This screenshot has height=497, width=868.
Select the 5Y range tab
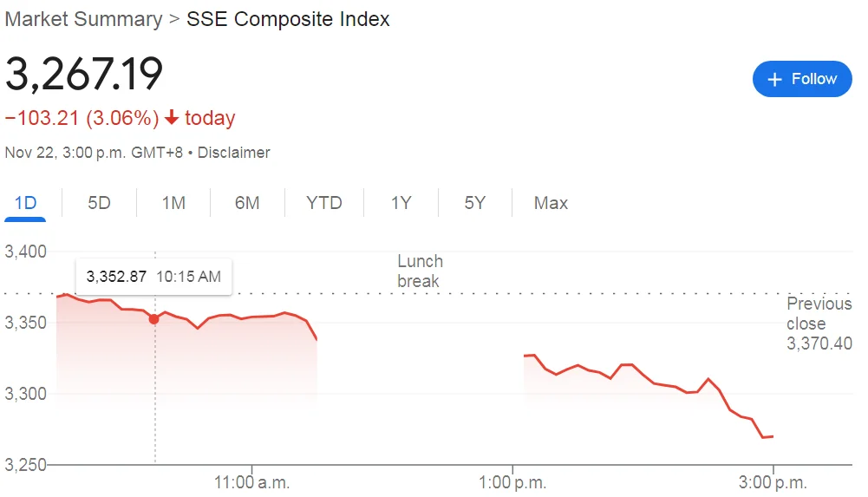(x=474, y=203)
